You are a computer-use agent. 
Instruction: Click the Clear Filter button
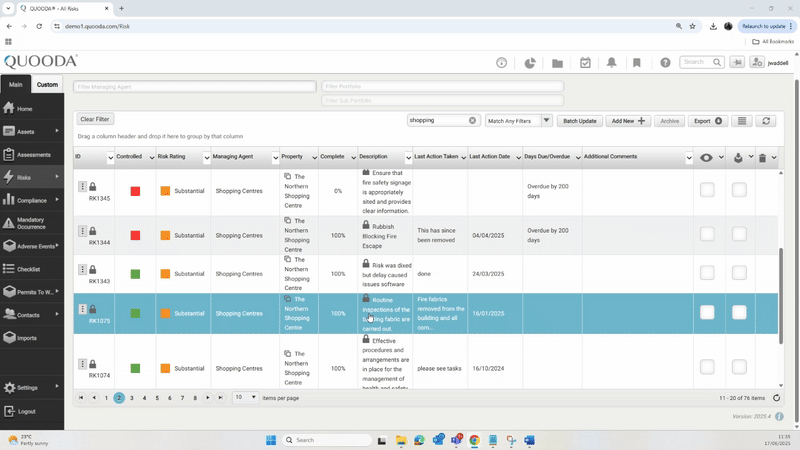tap(95, 119)
